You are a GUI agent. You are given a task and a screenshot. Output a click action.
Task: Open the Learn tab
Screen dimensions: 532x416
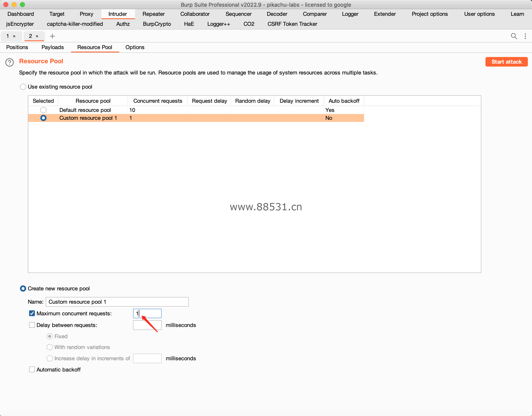tap(517, 14)
